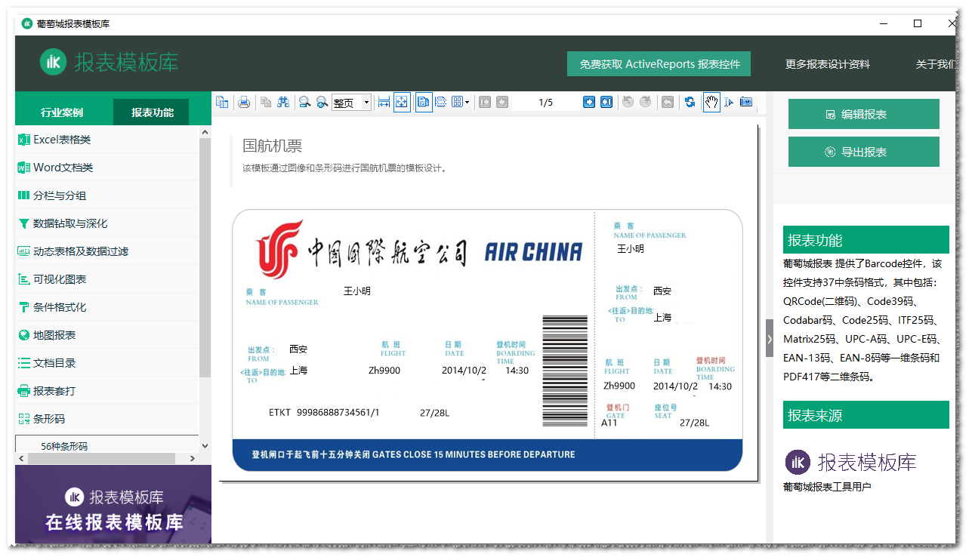The image size is (972, 560).
Task: Select 数据钻取与深化 in the list
Action: 107,223
